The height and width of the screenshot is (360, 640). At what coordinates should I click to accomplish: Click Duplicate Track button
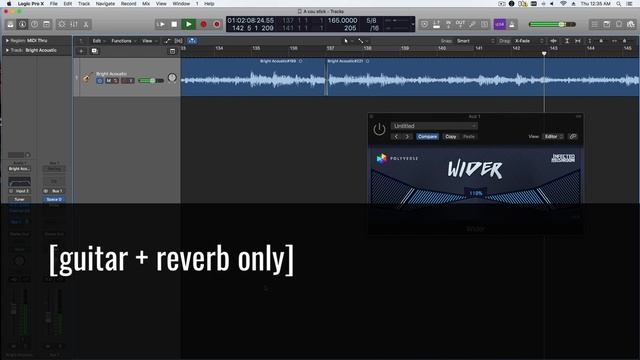[x=94, y=51]
